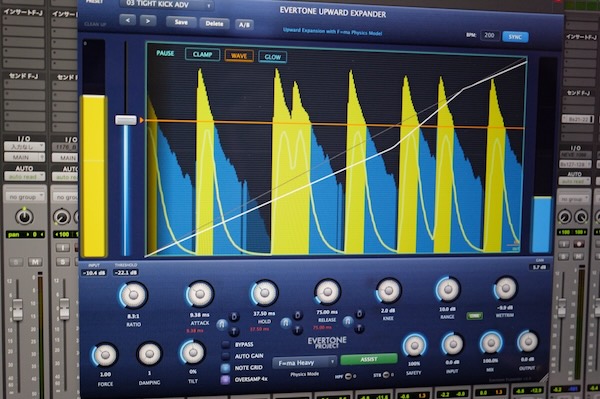Image resolution: width=600 pixels, height=399 pixels.
Task: Toggle the STR switch
Action: pos(386,375)
